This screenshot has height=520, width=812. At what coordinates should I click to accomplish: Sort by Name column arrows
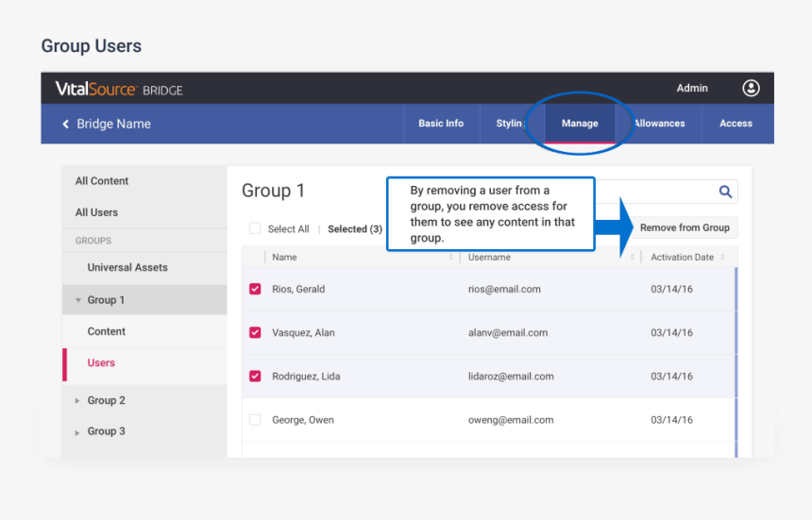(x=451, y=258)
